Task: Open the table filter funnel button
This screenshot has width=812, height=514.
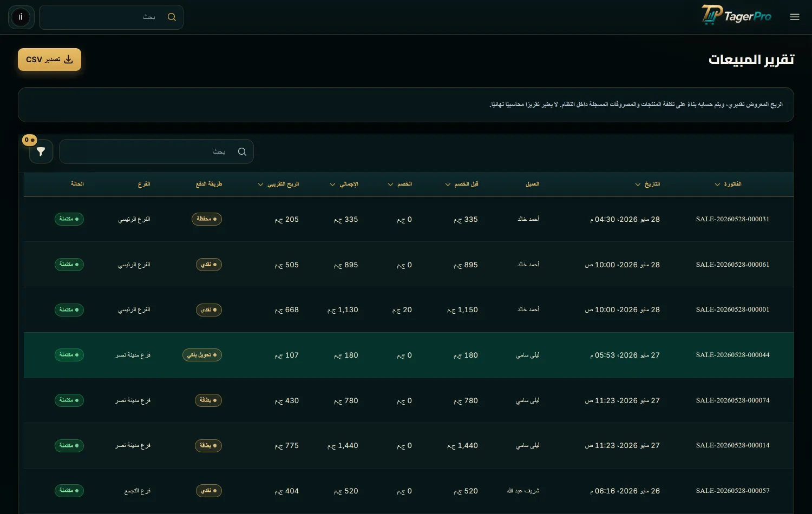Action: coord(41,151)
